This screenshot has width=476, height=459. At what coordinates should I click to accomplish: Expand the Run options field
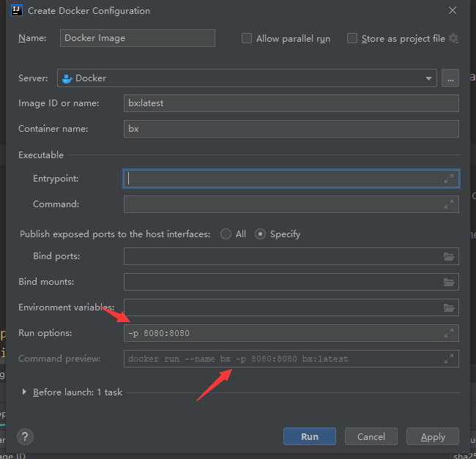(x=449, y=333)
